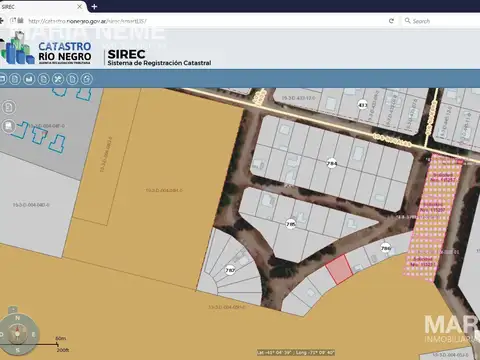The height and width of the screenshot is (360, 480).
Task: Click the SIREC Sistema de Registración Catastral title
Action: 159,57
